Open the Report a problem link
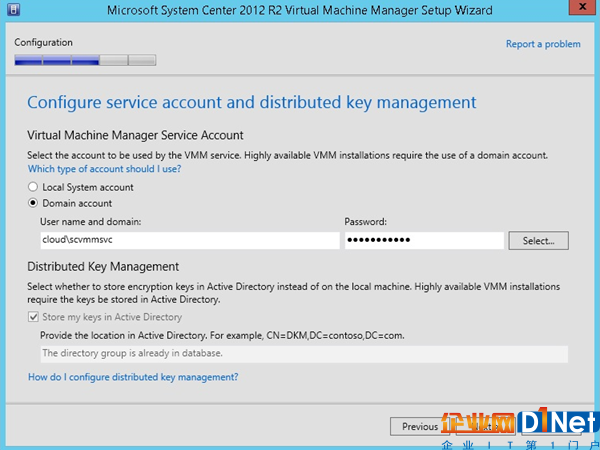The width and height of the screenshot is (600, 450). click(x=543, y=44)
